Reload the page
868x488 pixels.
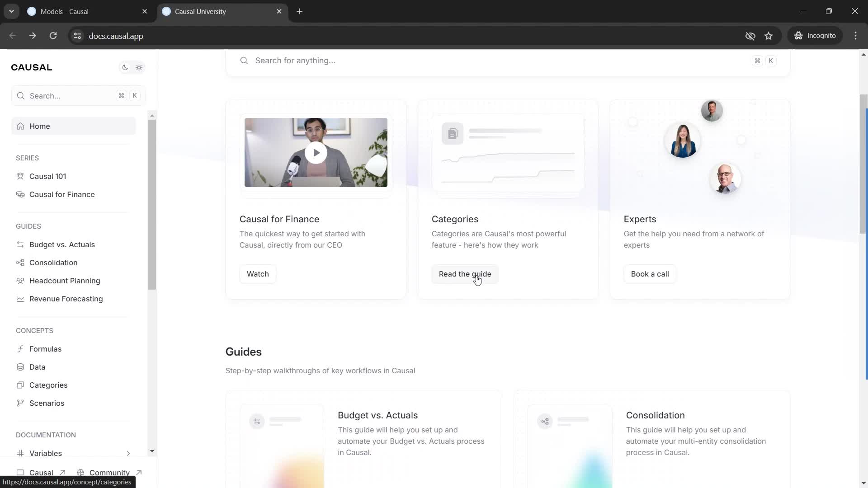coord(53,36)
